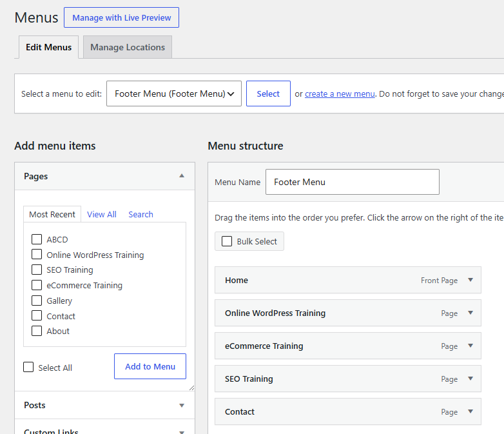Click the Menu Name input field
Viewport: 504px width, 434px height.
tap(353, 182)
